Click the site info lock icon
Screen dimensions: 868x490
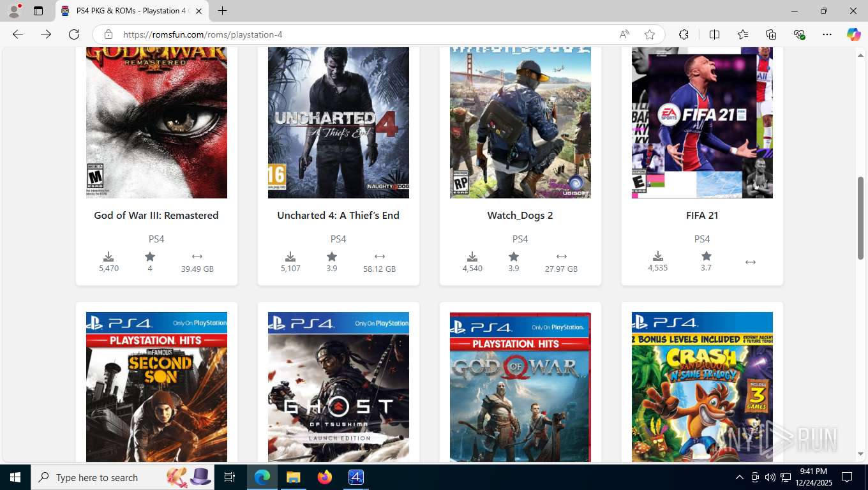(108, 34)
